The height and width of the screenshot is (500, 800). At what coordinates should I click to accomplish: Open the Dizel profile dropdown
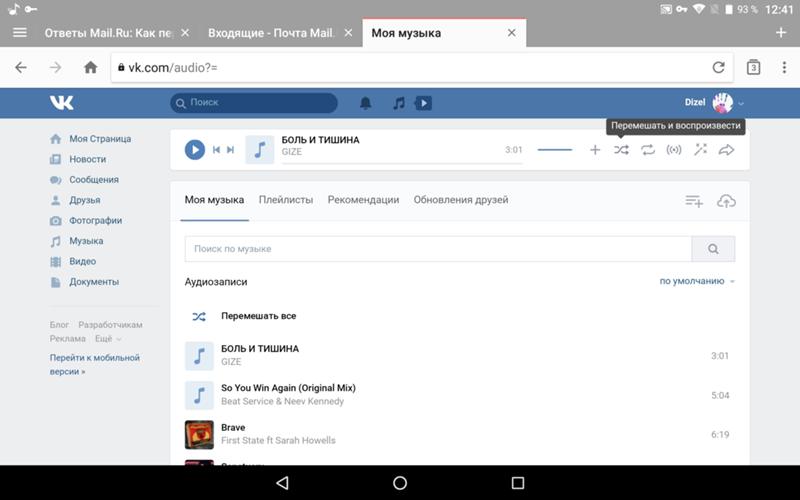[714, 103]
